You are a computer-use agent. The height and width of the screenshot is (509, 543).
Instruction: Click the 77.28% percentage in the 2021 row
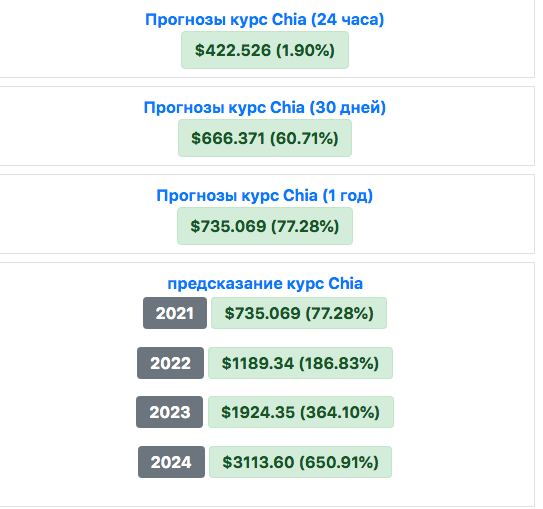coord(339,313)
